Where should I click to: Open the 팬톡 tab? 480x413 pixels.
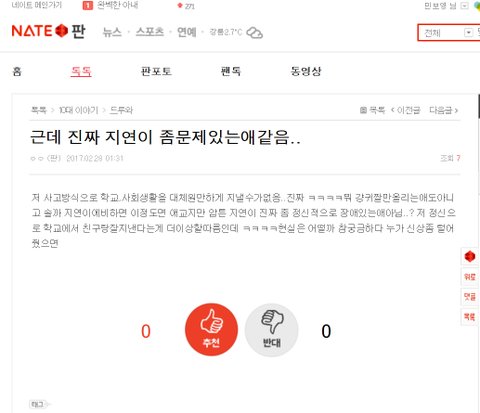click(231, 71)
